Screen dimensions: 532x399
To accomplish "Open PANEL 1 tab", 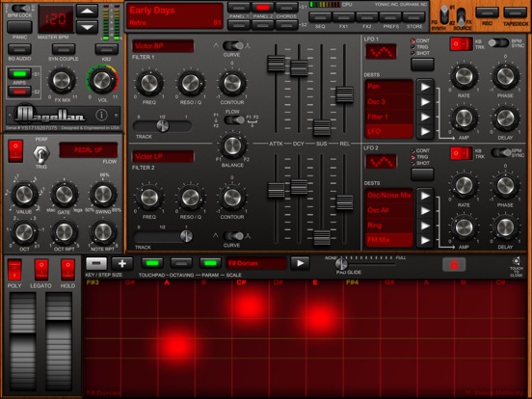I will 239,7.
